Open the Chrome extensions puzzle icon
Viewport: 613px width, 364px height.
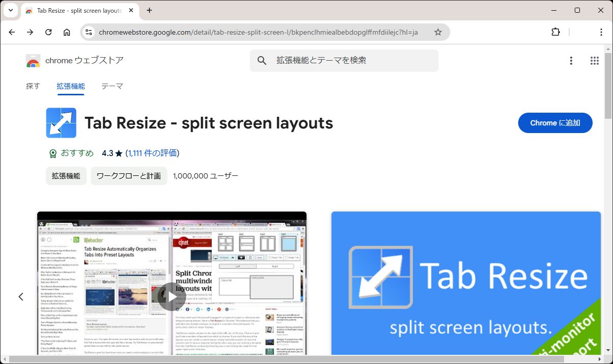coord(555,32)
